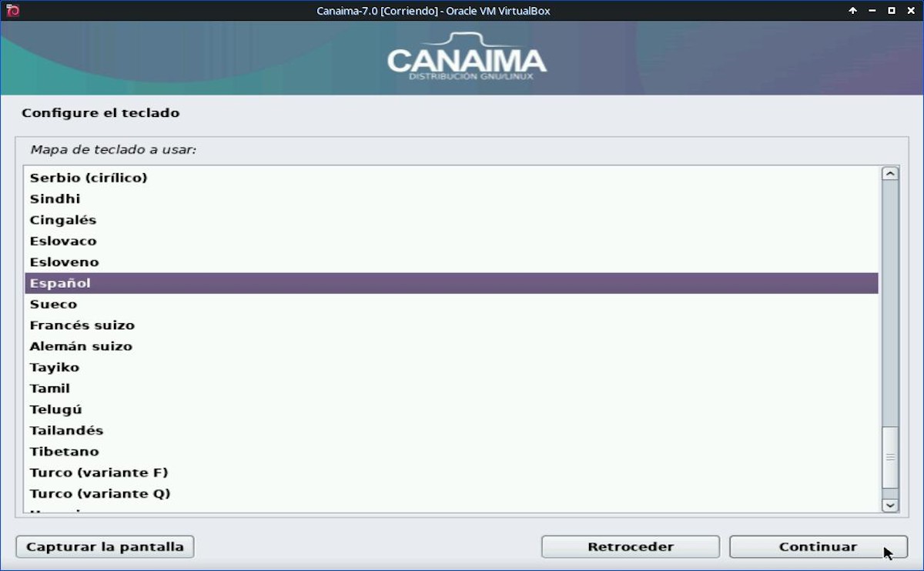Choose Sindhi from the keyboard list
The height and width of the screenshot is (571, 924).
coord(55,199)
